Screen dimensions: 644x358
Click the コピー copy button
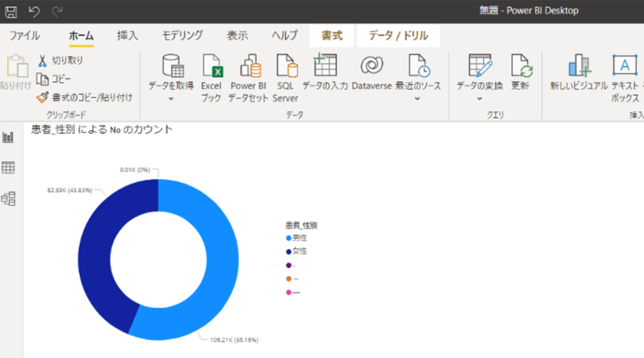(54, 79)
